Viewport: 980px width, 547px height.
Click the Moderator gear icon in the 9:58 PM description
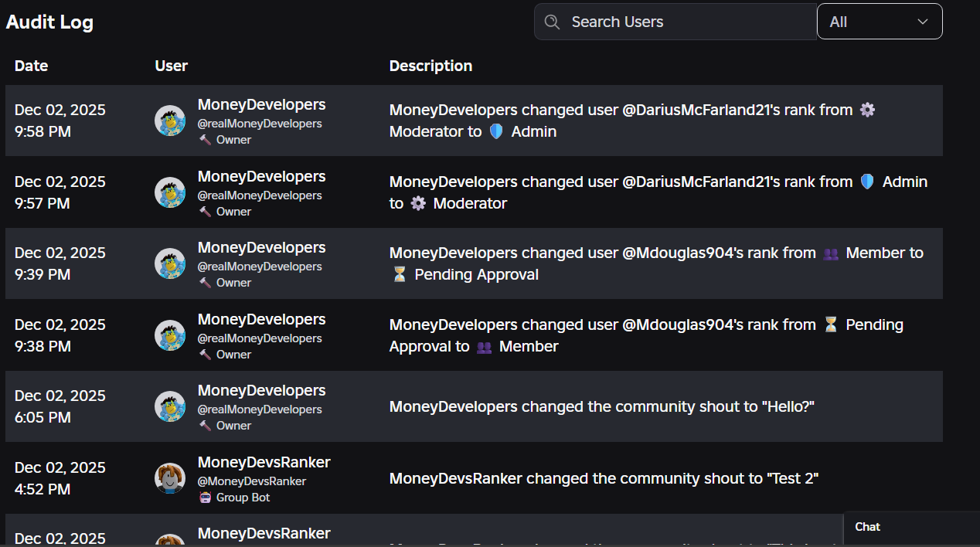click(867, 110)
